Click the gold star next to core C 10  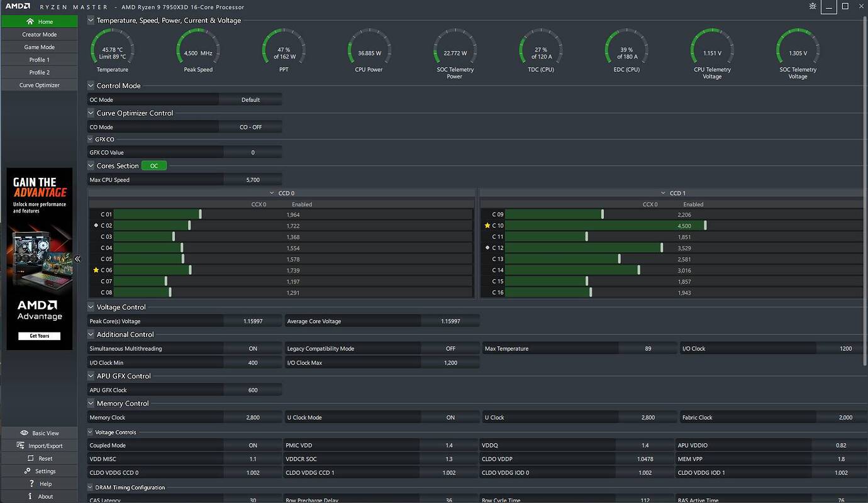[x=487, y=226]
